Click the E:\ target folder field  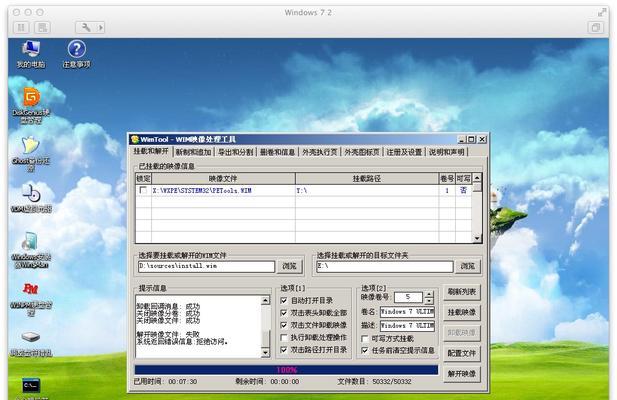tap(385, 266)
